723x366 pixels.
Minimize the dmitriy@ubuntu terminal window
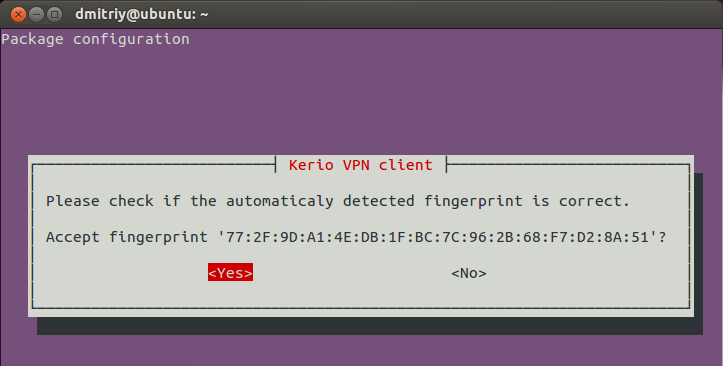[36, 14]
